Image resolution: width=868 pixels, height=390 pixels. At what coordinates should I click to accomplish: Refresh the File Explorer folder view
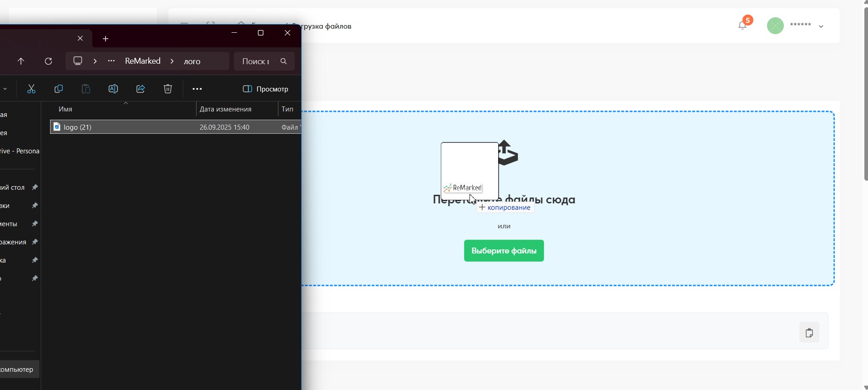tap(49, 61)
